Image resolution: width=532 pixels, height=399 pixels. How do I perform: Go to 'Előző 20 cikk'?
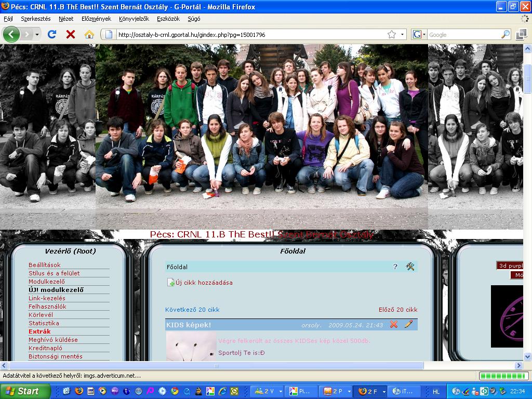pyautogui.click(x=398, y=310)
